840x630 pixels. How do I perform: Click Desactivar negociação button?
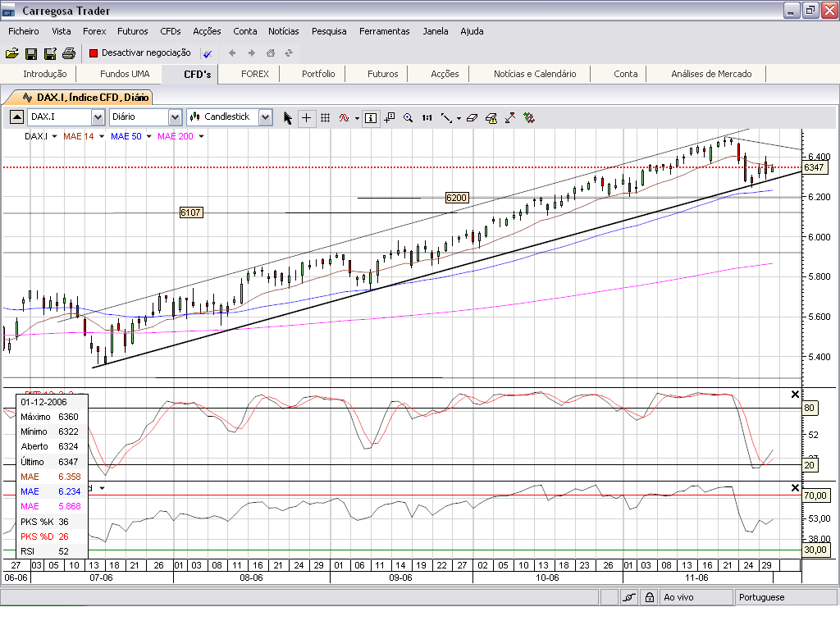point(139,52)
